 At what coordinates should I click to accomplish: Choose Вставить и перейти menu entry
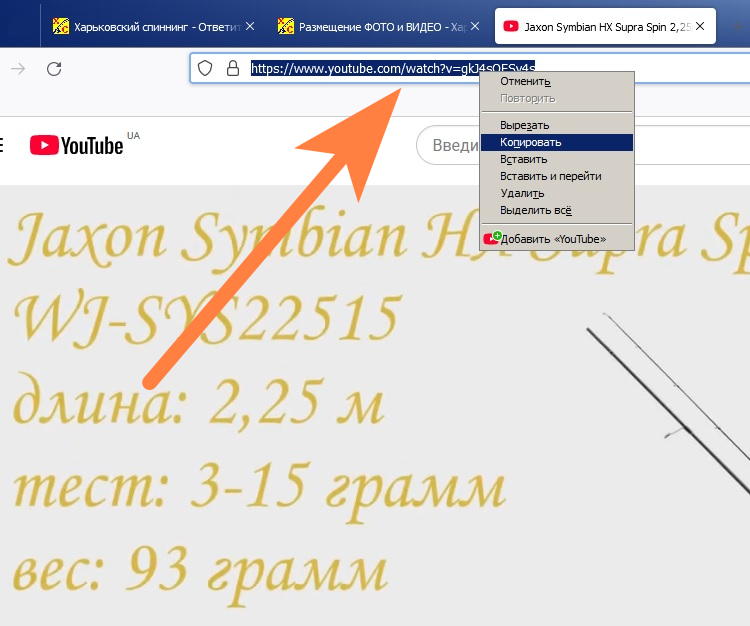(x=557, y=176)
